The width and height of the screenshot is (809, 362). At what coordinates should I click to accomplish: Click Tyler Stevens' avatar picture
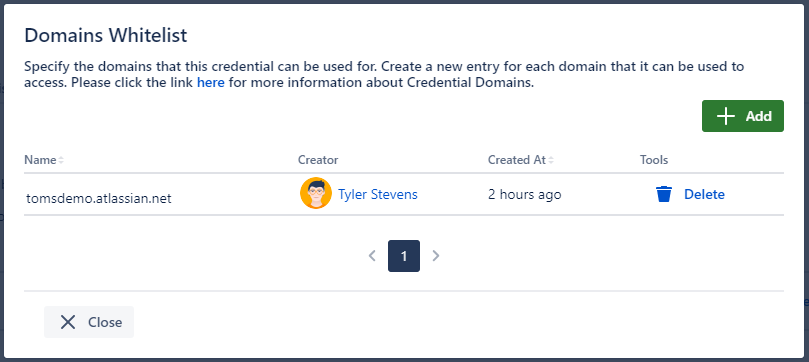315,193
